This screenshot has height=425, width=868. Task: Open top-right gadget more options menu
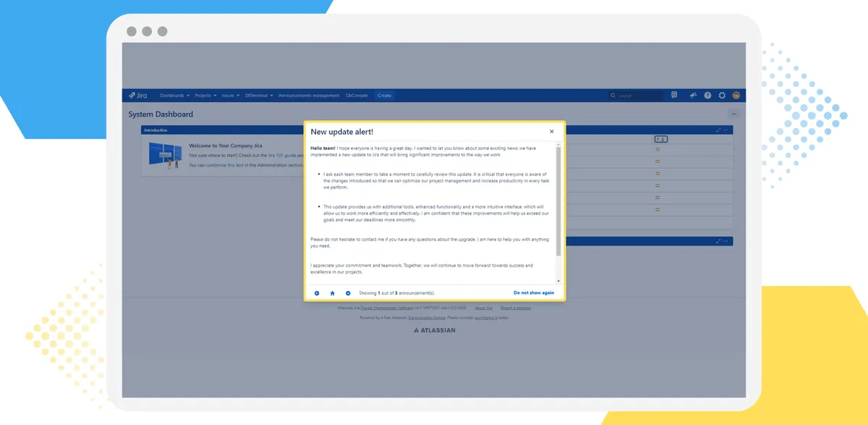tap(726, 130)
